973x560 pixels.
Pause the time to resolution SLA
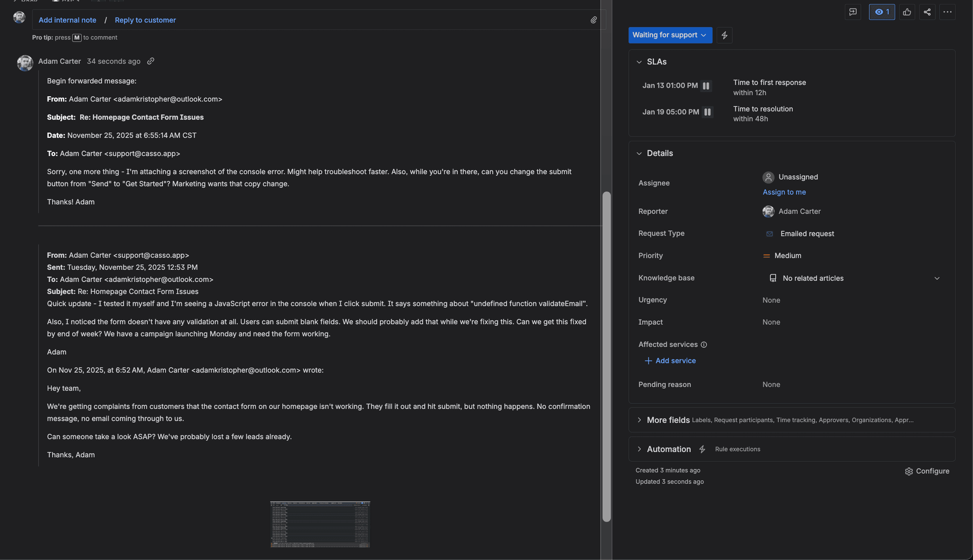[x=707, y=112]
